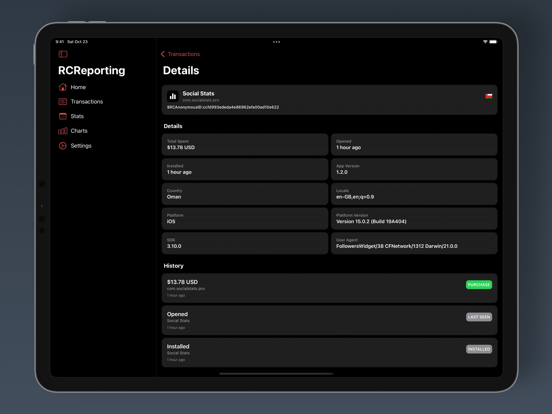Click the back chevron beside Transactions
Viewport: 552px width, 414px height.
(163, 54)
